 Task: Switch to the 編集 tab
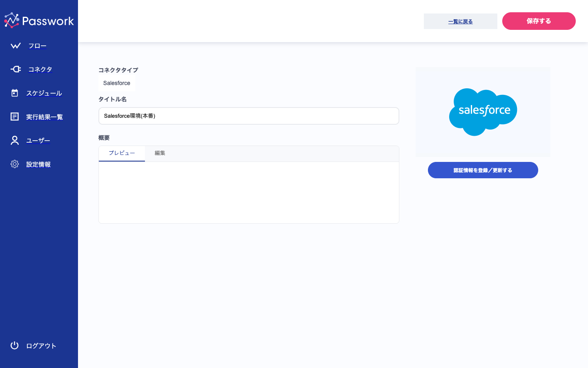click(x=160, y=153)
